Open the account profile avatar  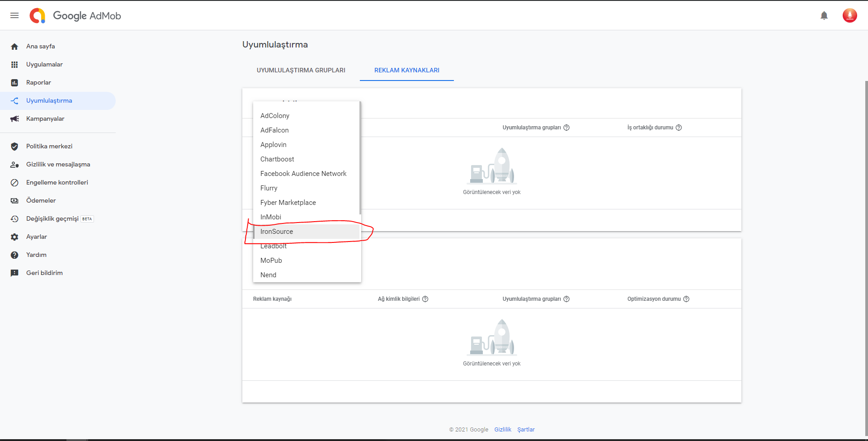click(x=850, y=15)
